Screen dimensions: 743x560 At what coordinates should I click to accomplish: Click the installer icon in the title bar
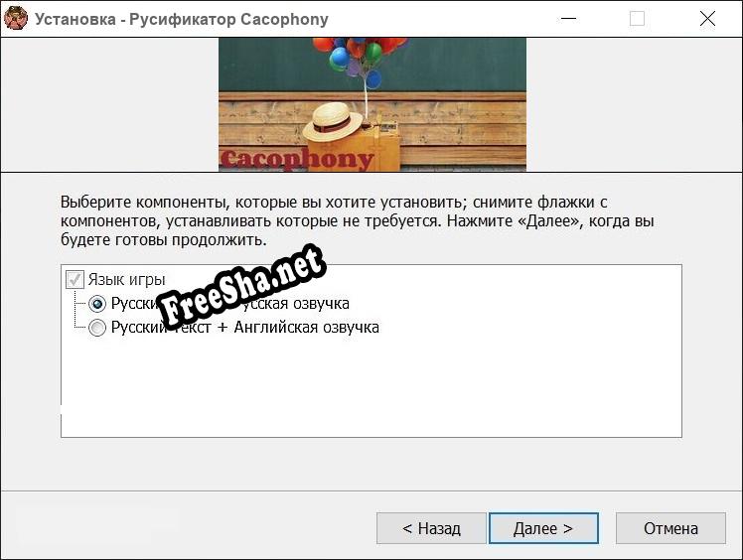(x=16, y=19)
